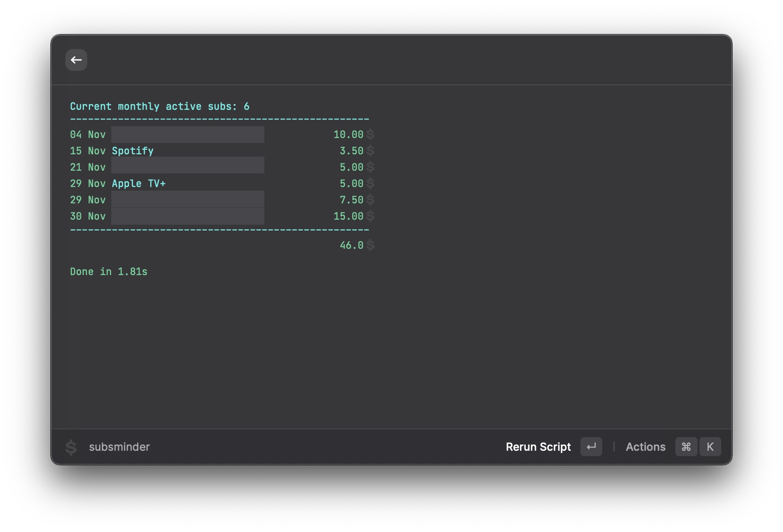This screenshot has width=783, height=532.
Task: Click the 21 Nov date
Action: coord(88,167)
